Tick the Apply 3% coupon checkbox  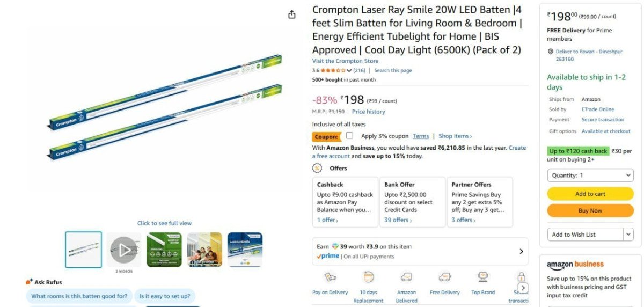pos(349,136)
